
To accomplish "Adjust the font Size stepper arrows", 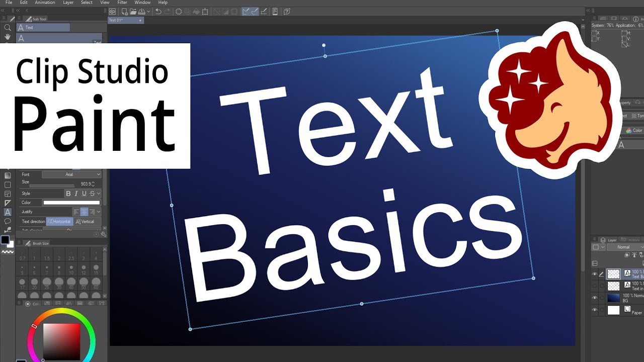I will (x=93, y=184).
